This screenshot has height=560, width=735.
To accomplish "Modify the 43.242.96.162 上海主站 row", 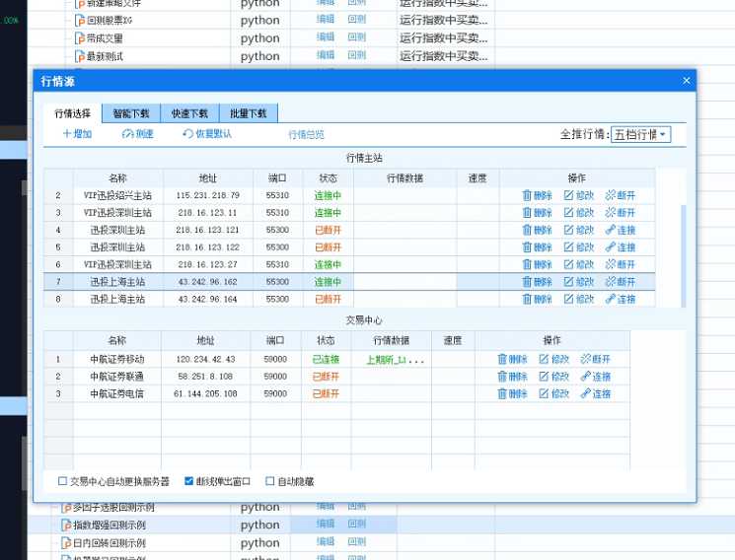I will click(579, 282).
